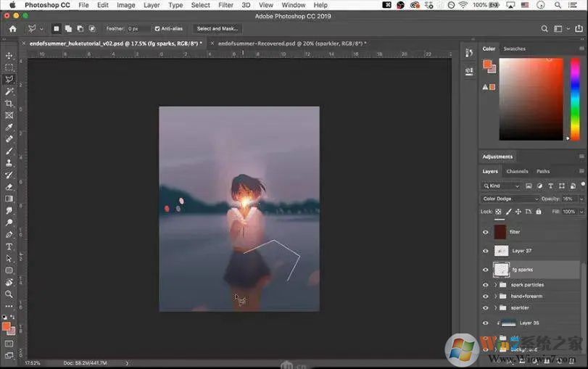This screenshot has width=588, height=369.
Task: Switch to the Channels tab
Action: tap(517, 171)
